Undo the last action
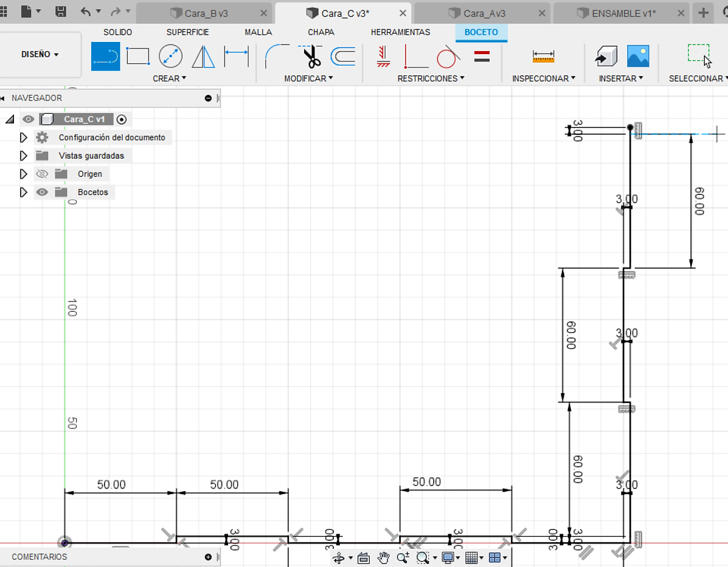728x567 pixels. click(85, 12)
